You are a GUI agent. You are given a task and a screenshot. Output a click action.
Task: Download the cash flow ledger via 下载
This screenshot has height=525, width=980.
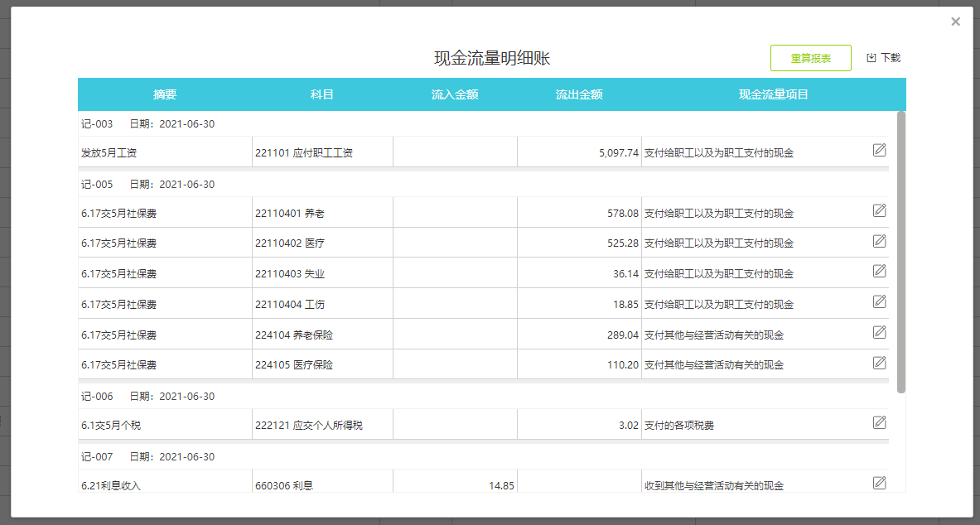click(x=883, y=58)
